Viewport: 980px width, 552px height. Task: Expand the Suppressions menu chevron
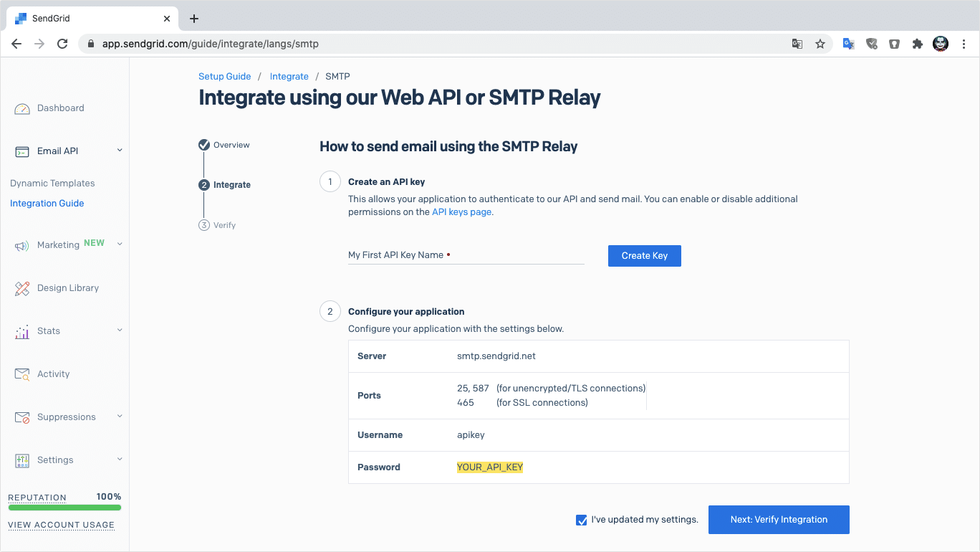120,417
